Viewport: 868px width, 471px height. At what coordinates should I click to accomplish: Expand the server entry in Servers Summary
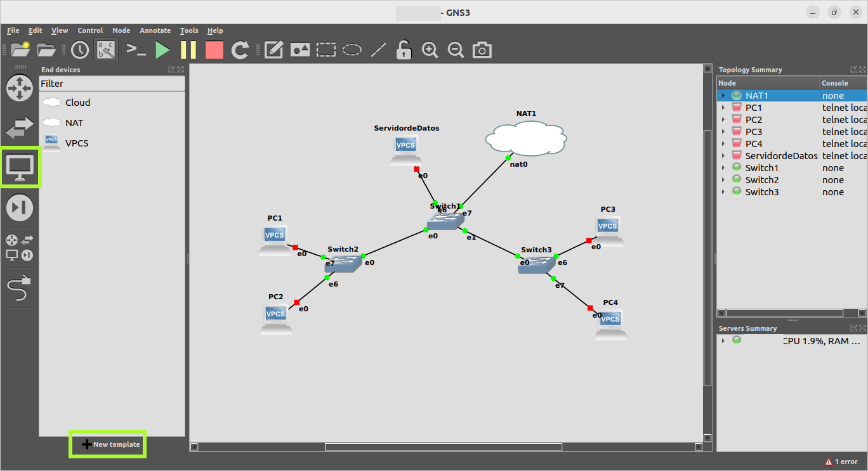pyautogui.click(x=723, y=340)
